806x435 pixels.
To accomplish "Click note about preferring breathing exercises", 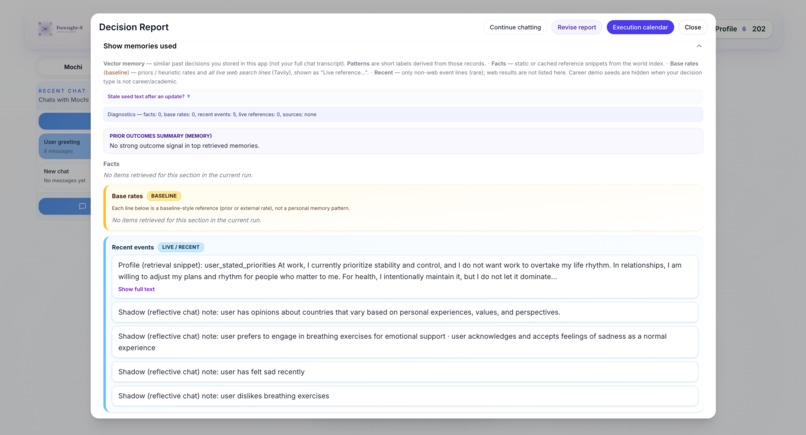I will 405,342.
